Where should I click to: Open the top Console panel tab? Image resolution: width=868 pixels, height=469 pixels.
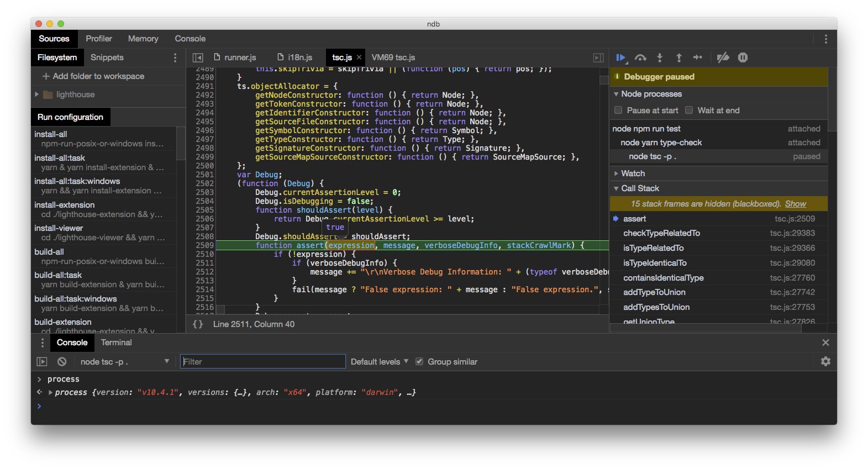coord(190,39)
